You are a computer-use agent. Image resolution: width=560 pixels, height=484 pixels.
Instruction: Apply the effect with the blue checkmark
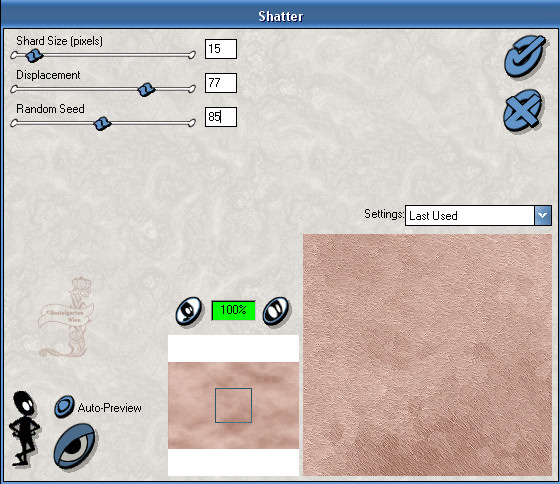pyautogui.click(x=524, y=56)
